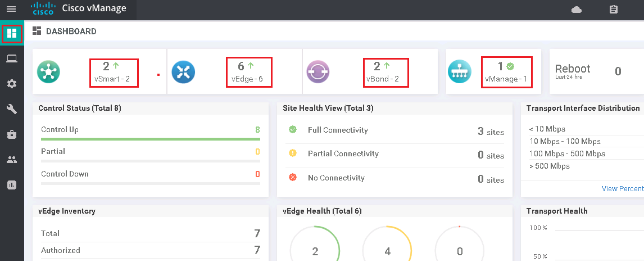
Task: Click the Partial status progress bar
Action: (150, 161)
